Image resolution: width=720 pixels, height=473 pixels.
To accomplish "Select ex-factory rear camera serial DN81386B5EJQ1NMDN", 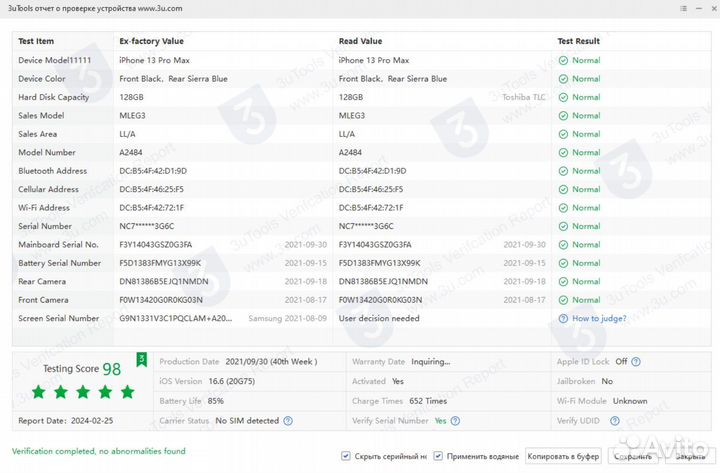I will (x=163, y=282).
